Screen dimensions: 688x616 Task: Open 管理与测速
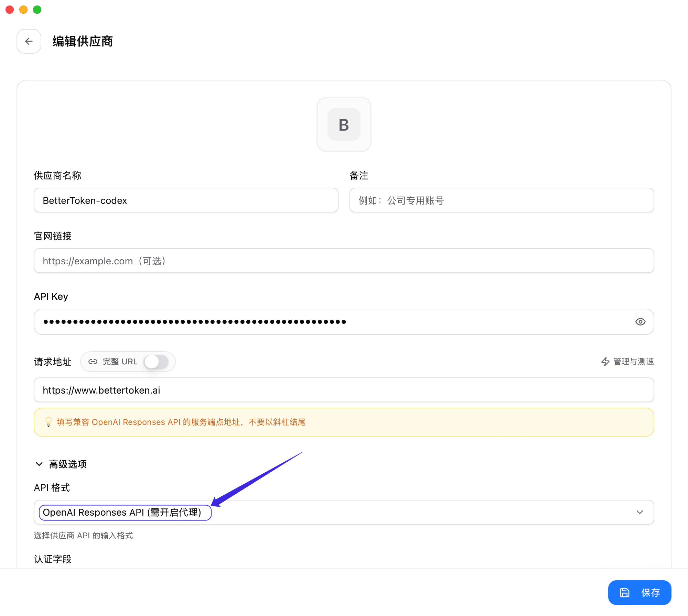coord(632,362)
